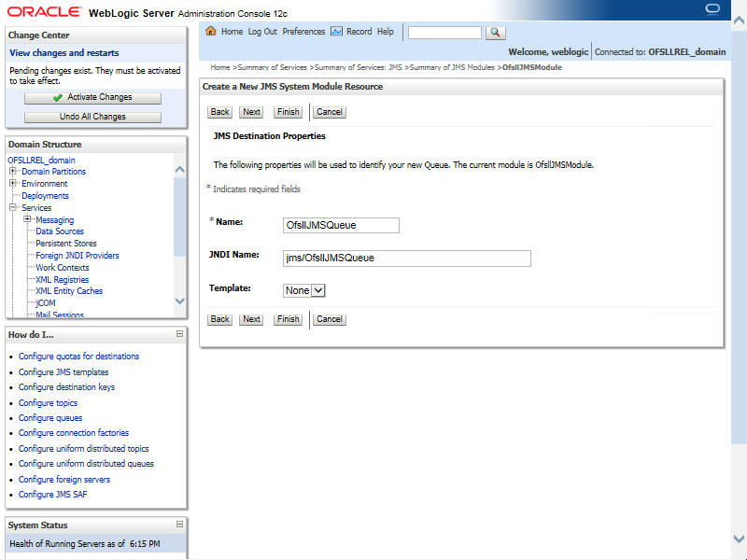Click the top Finish button
The width and height of the screenshot is (747, 560).
tap(289, 112)
